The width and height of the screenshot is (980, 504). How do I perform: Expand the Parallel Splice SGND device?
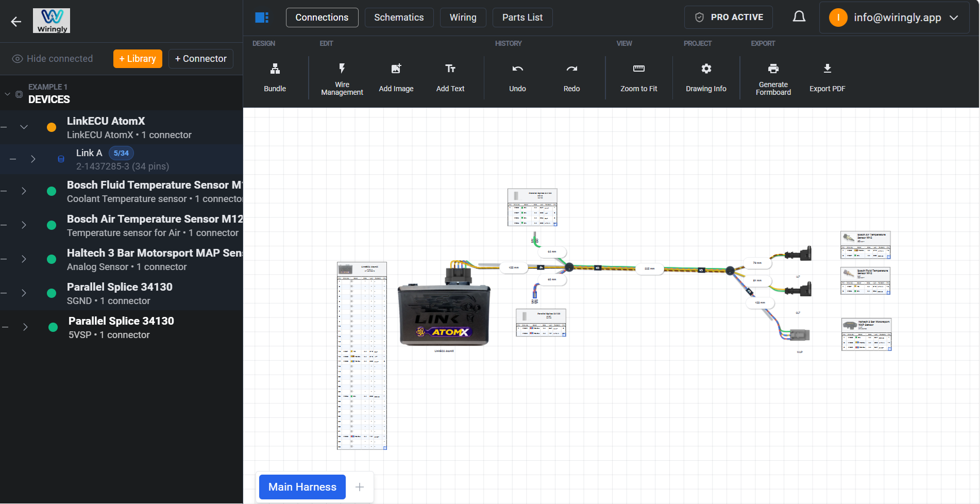click(24, 293)
